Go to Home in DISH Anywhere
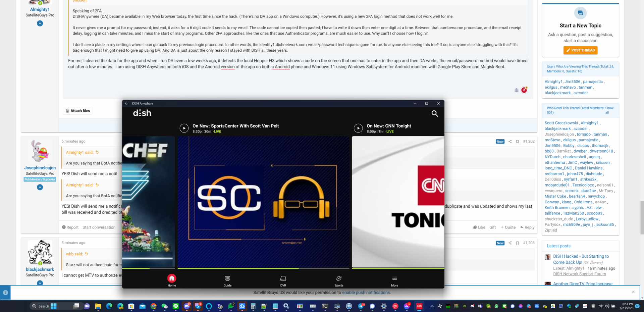 [x=172, y=280]
